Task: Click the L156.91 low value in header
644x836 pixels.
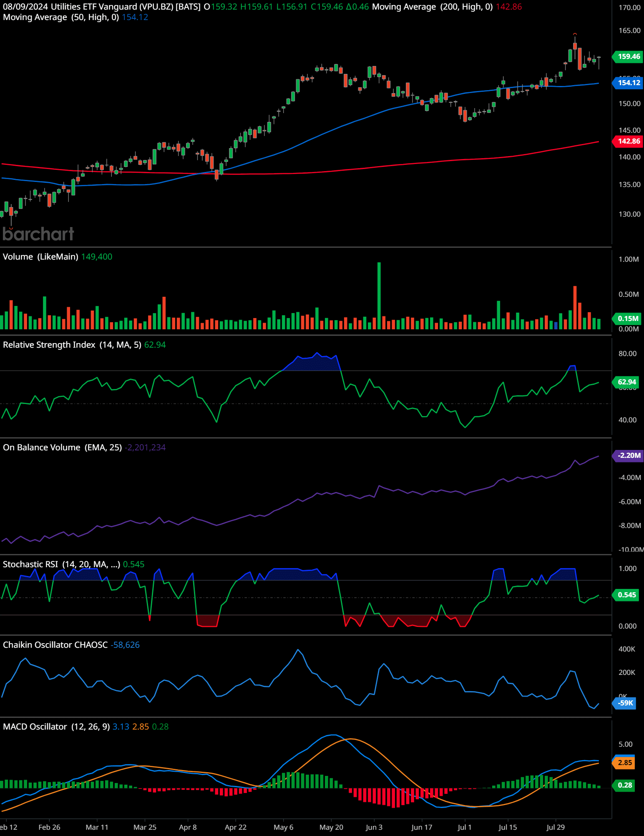Action: [292, 7]
